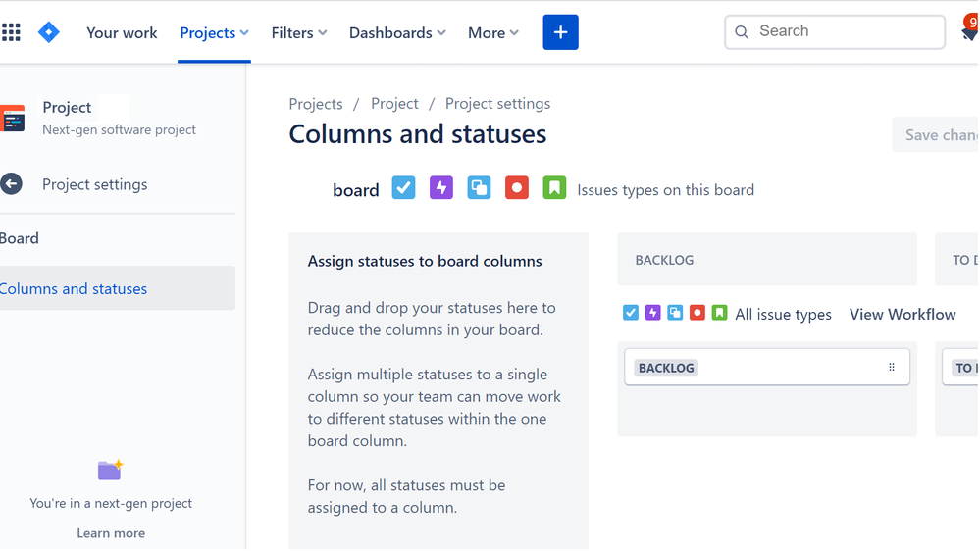Viewport: 980px width, 551px height.
Task: Click small Story icon beside All issue types
Action: click(719, 313)
